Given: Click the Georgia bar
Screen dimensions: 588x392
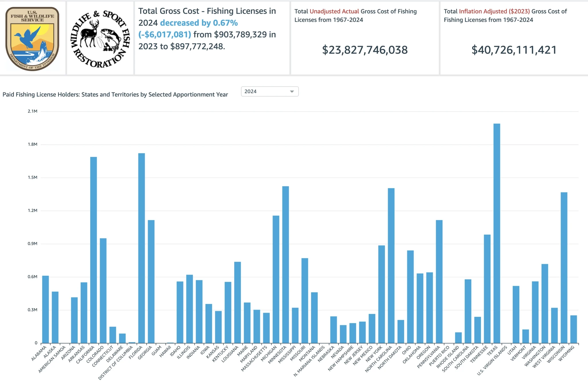Looking at the screenshot, I should 151,281.
